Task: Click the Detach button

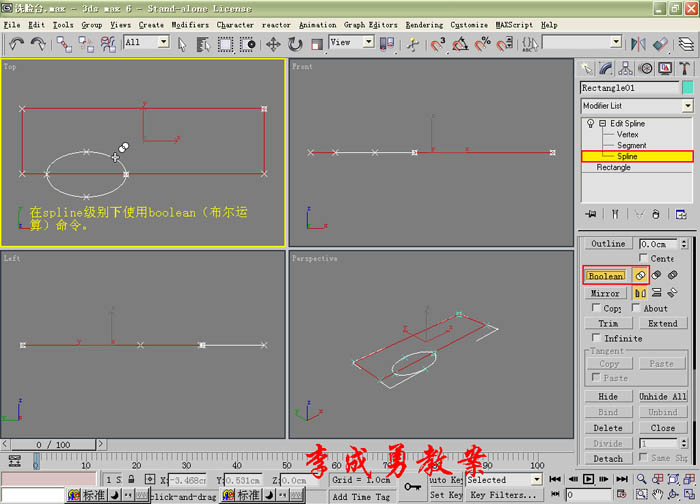Action: pyautogui.click(x=608, y=458)
